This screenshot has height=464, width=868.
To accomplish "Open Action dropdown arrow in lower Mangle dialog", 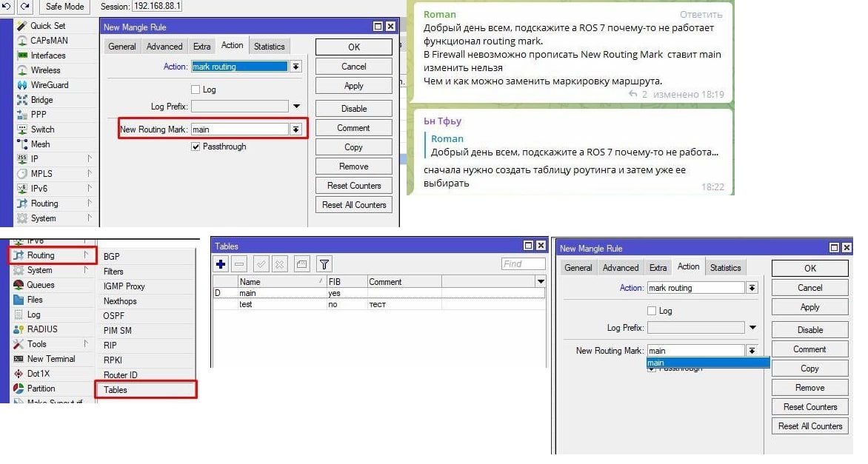I will [x=752, y=288].
